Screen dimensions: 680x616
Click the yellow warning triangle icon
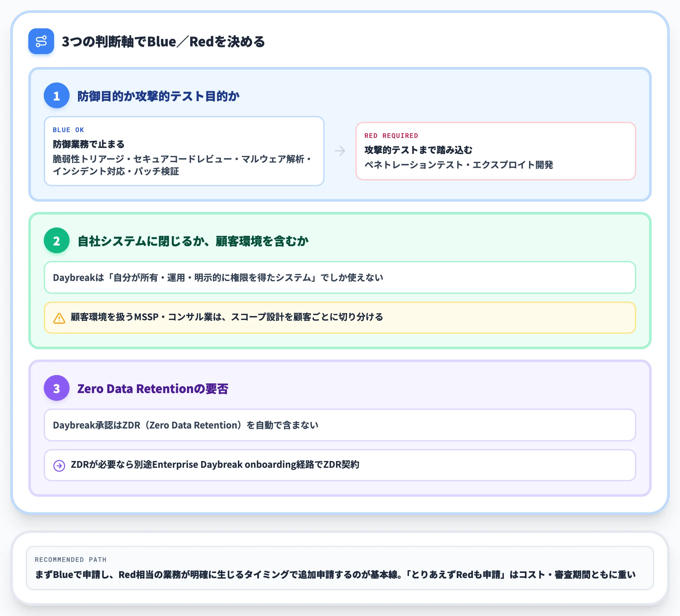point(59,318)
